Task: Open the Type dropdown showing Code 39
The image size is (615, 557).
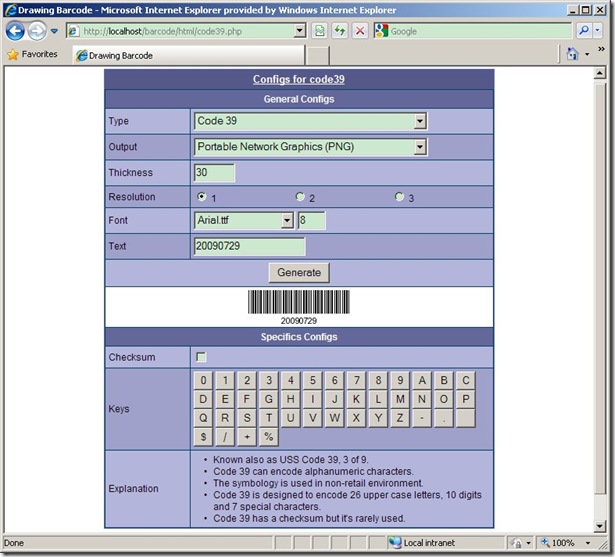Action: pyautogui.click(x=310, y=121)
